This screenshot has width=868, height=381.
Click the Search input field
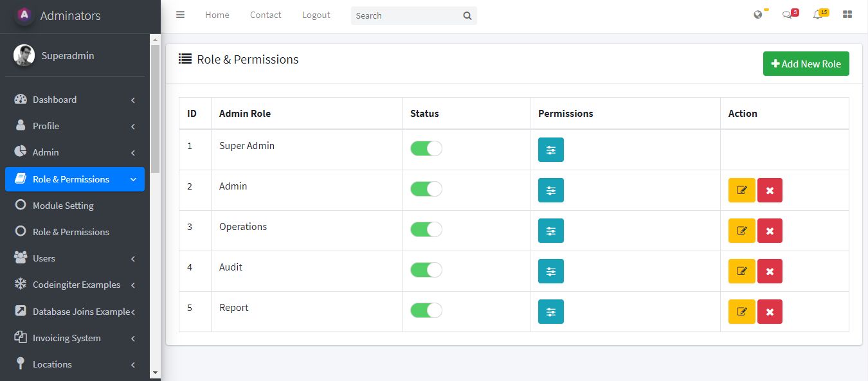click(x=406, y=15)
